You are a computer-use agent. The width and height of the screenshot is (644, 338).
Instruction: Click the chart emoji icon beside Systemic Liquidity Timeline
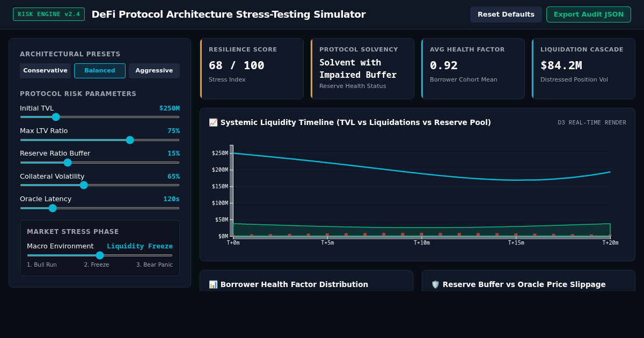(x=213, y=122)
